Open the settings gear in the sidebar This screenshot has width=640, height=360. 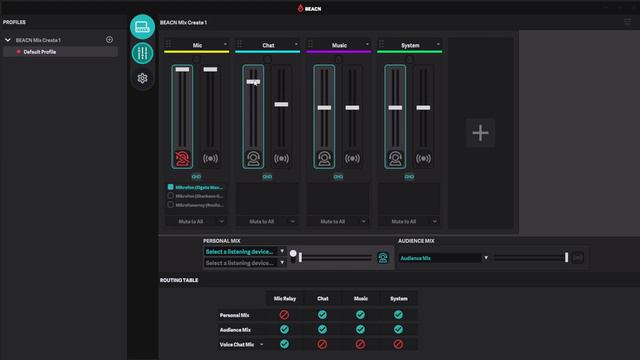tap(142, 78)
